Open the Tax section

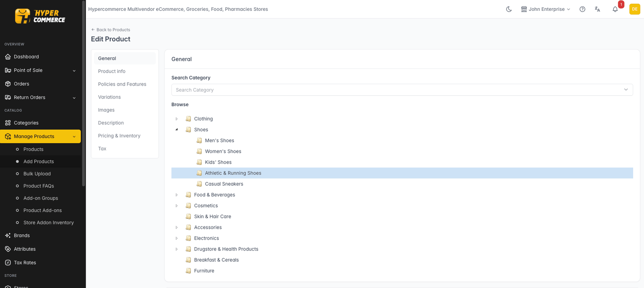coord(125,148)
